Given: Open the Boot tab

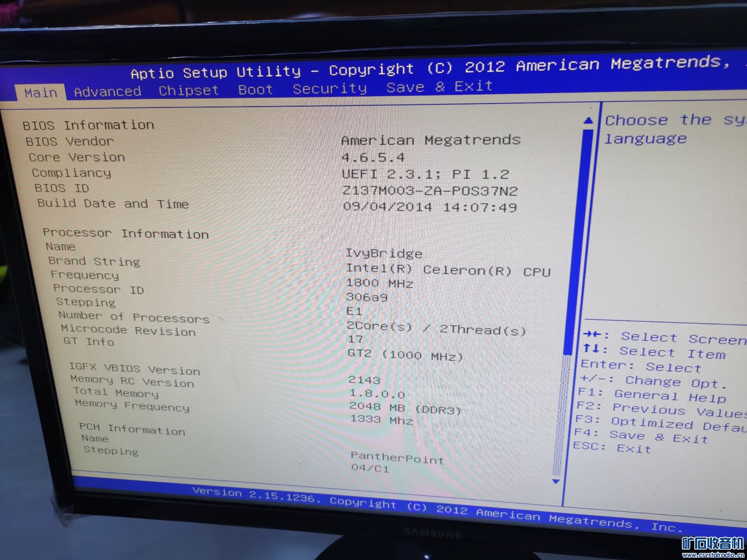Looking at the screenshot, I should pyautogui.click(x=256, y=90).
